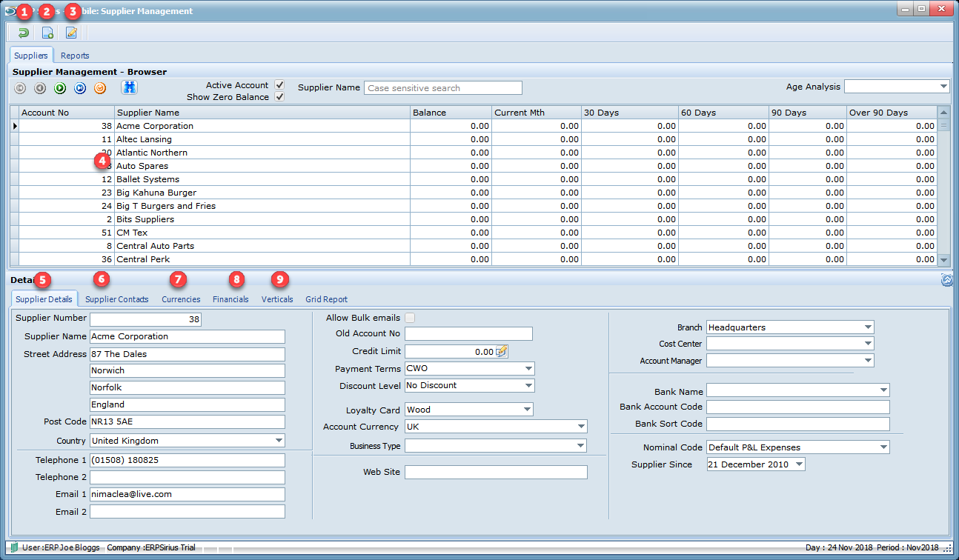
Task: Click the blue last record button
Action: click(x=80, y=88)
